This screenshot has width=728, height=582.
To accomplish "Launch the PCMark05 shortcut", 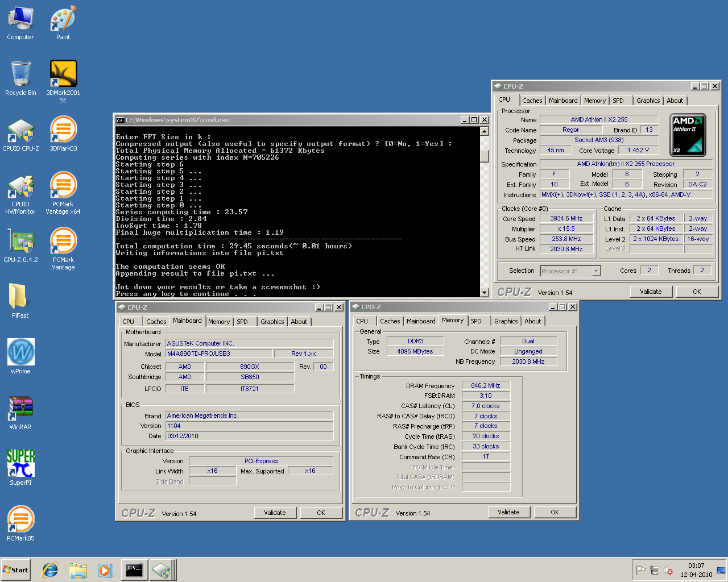I will (20, 523).
